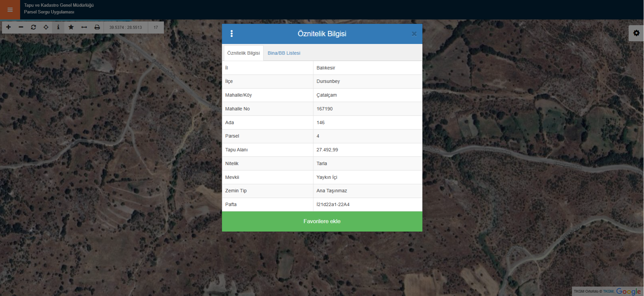
Task: Click the Favorilere ekle button
Action: coord(322,221)
